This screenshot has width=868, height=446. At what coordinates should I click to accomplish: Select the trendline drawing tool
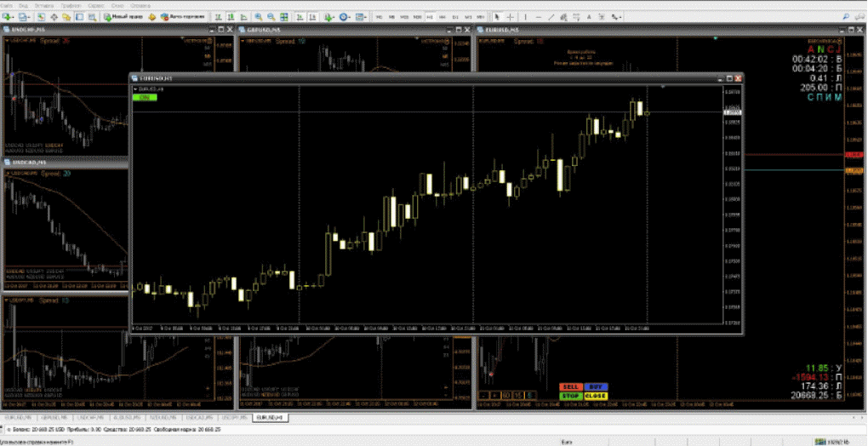[551, 17]
